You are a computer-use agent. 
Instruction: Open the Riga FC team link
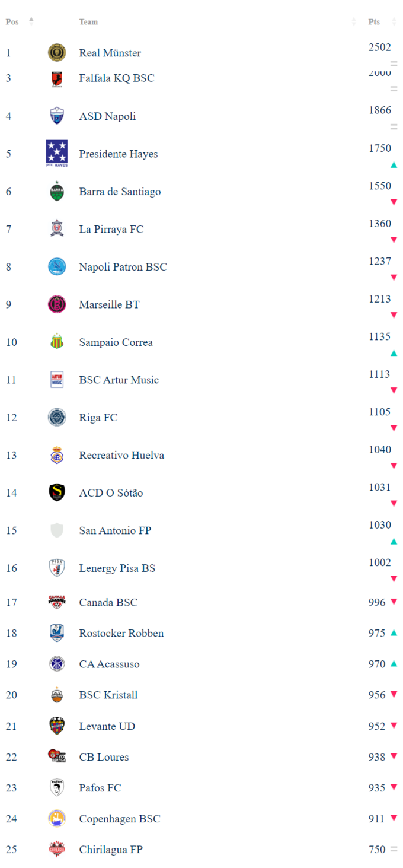pyautogui.click(x=98, y=418)
